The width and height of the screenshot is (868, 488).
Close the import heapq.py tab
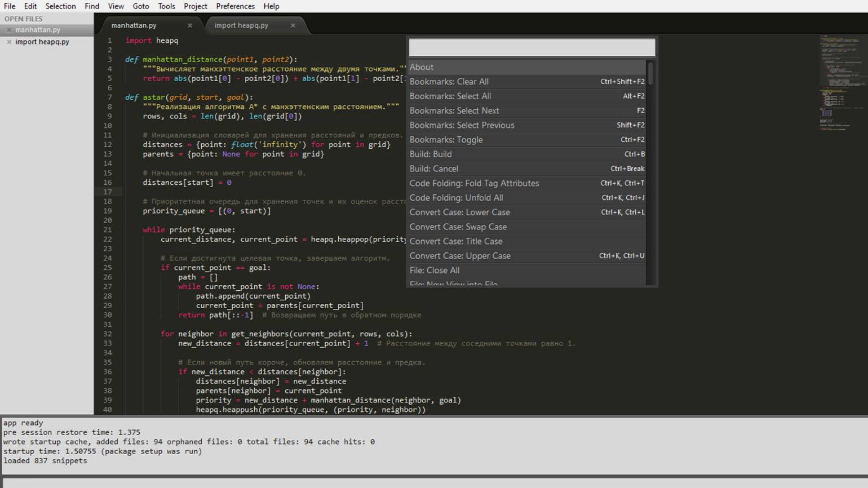point(293,25)
